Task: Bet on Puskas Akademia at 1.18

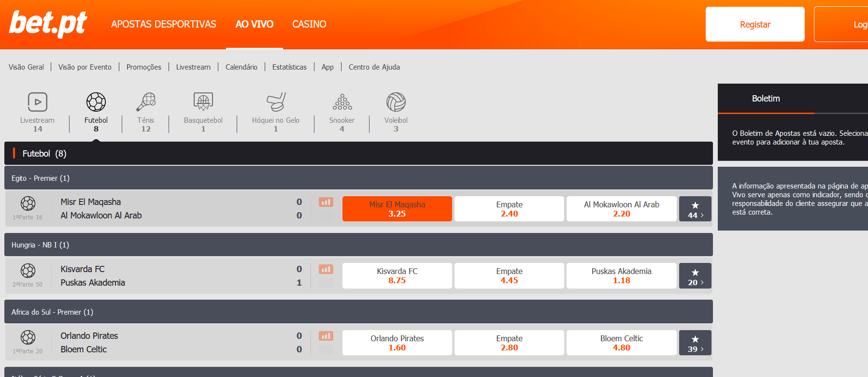Action: point(622,276)
